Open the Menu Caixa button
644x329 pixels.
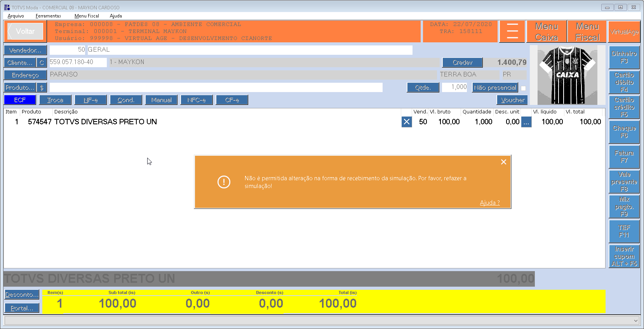pyautogui.click(x=547, y=31)
